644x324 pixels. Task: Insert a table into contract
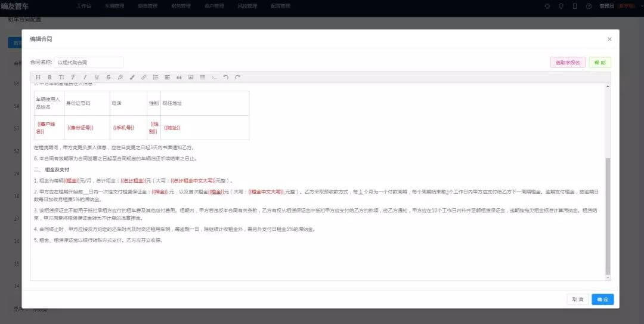click(x=203, y=77)
